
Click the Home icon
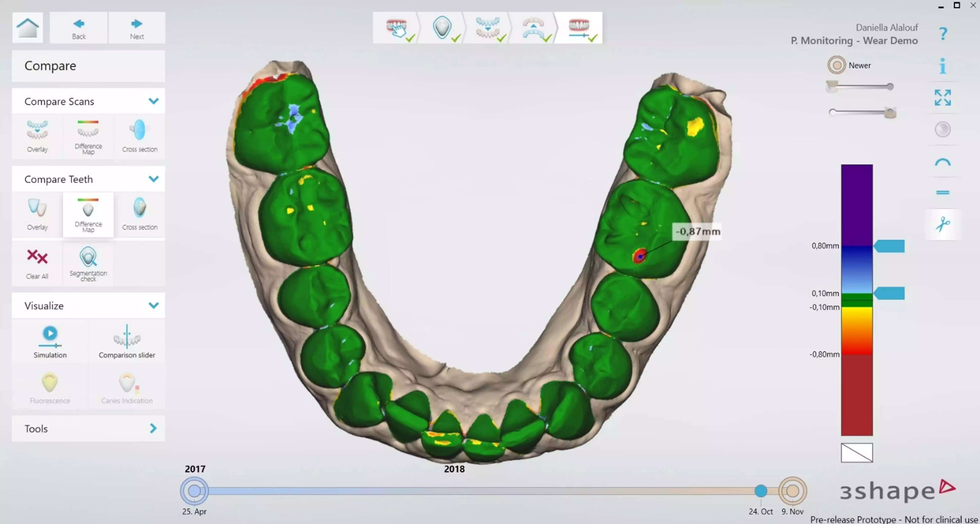(x=27, y=27)
